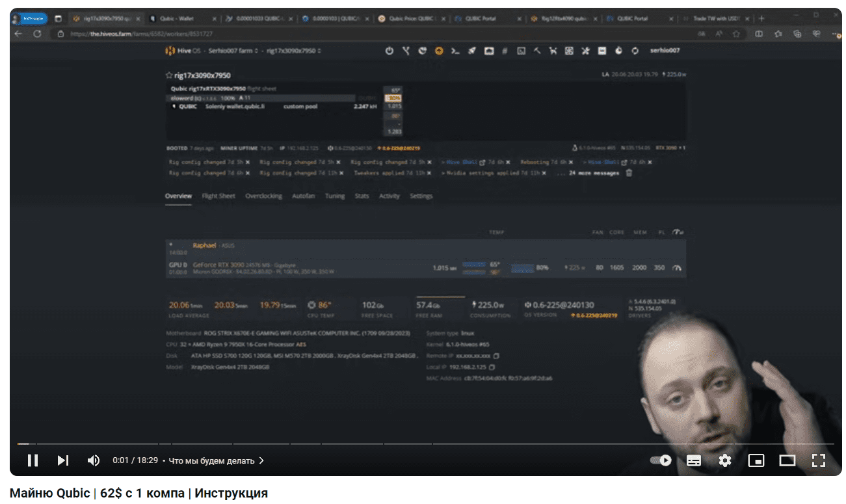Open the worker Settings tab
The height and width of the screenshot is (504, 846).
(x=421, y=196)
